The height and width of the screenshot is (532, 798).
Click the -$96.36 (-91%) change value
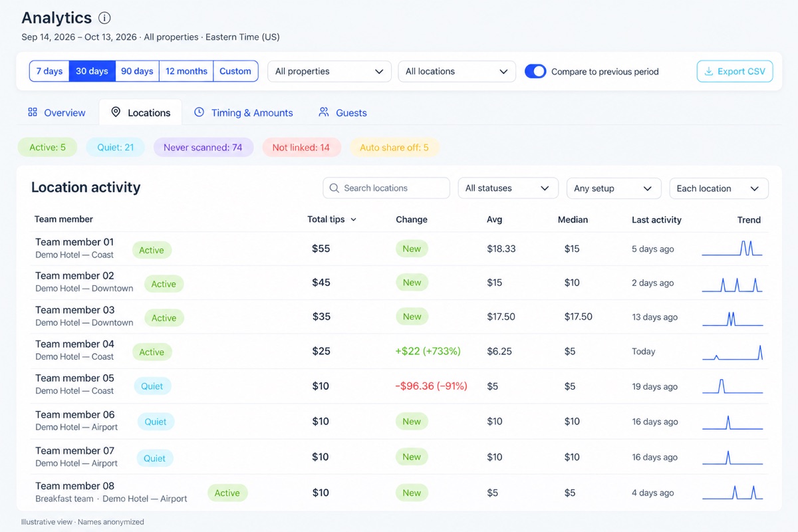[431, 386]
